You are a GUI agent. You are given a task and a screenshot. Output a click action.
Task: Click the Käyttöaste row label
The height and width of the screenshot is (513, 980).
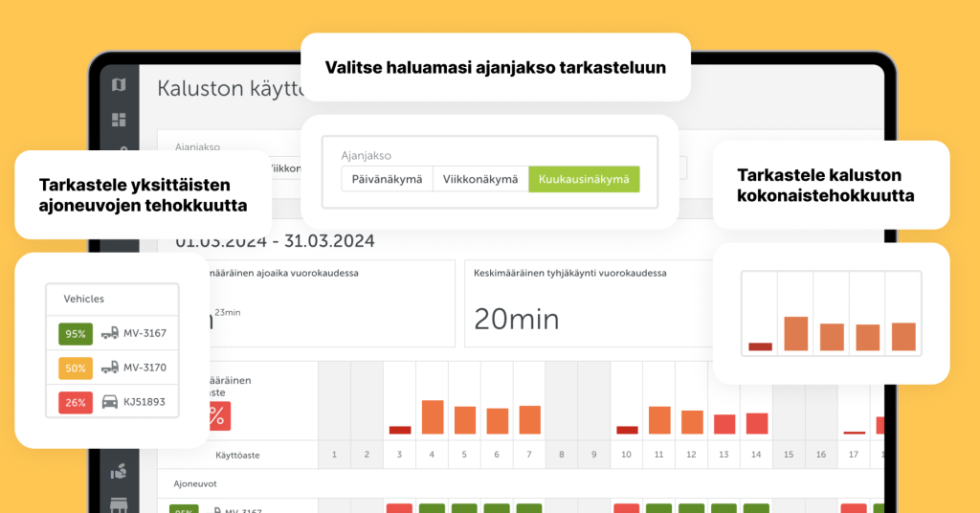click(237, 456)
